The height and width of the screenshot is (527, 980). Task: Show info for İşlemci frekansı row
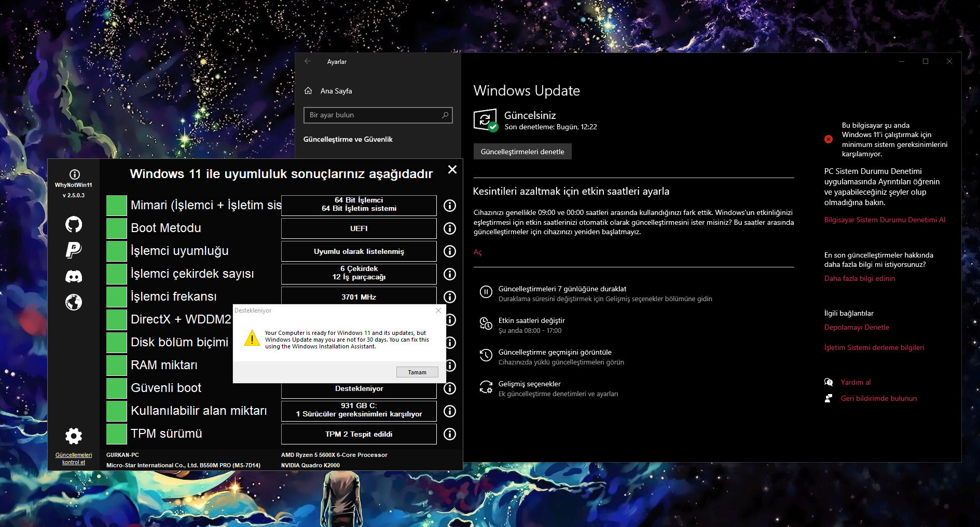coord(450,297)
